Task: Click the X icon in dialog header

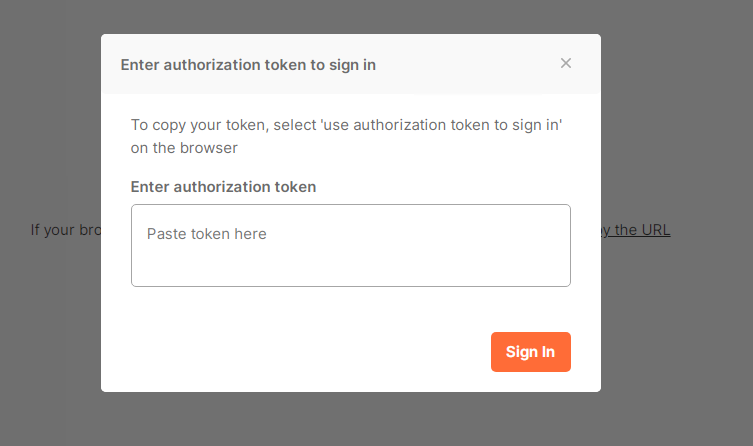Action: click(x=566, y=64)
